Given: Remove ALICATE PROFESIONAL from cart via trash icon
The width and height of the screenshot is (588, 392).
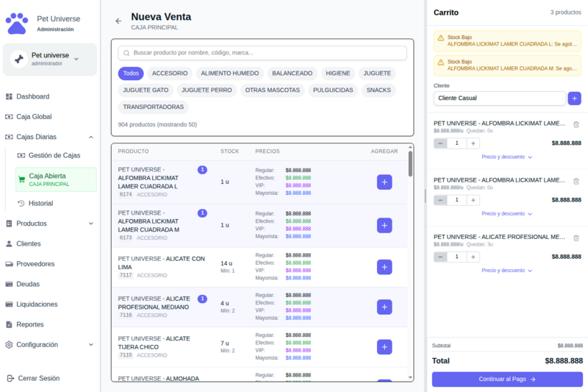Looking at the screenshot, I should [576, 238].
